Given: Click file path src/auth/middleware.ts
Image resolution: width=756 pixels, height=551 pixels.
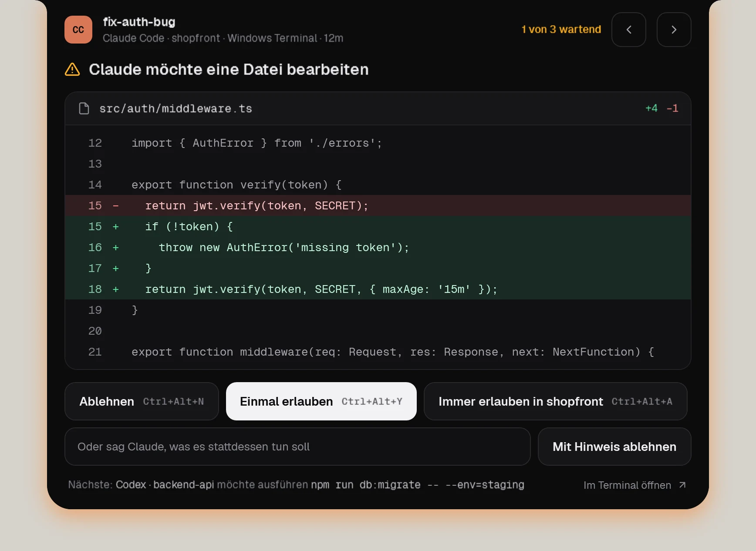Looking at the screenshot, I should (x=175, y=108).
